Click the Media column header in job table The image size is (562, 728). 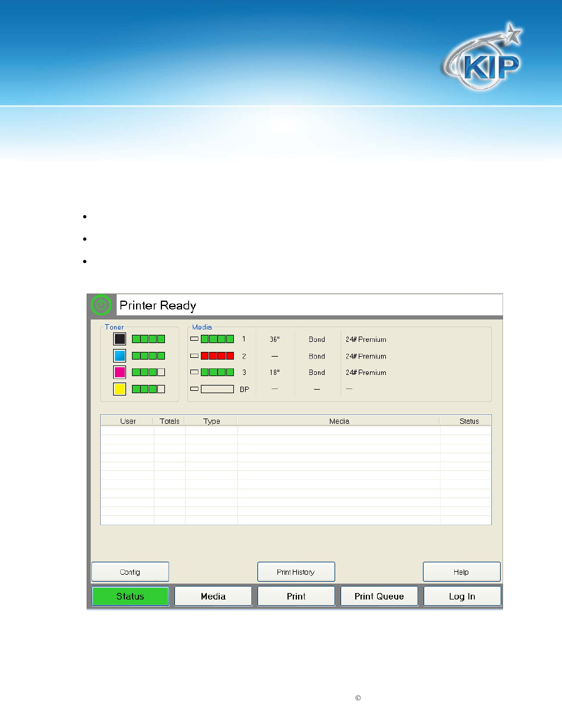point(339,421)
